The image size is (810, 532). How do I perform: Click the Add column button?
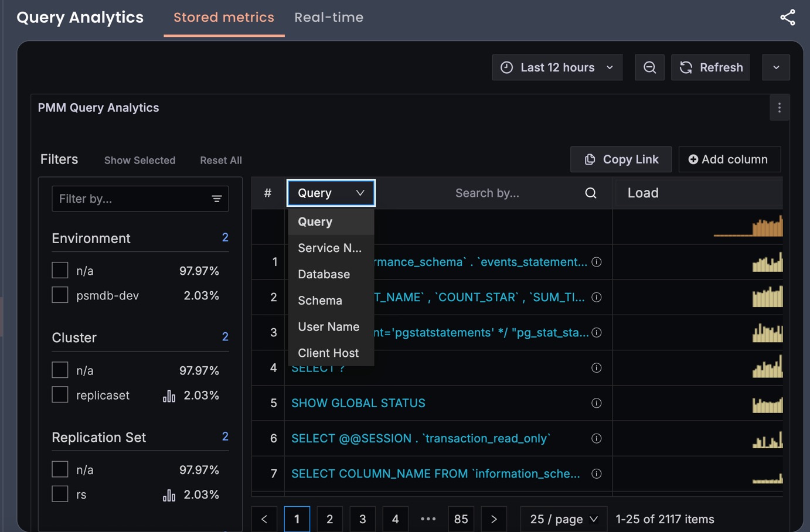pos(729,159)
